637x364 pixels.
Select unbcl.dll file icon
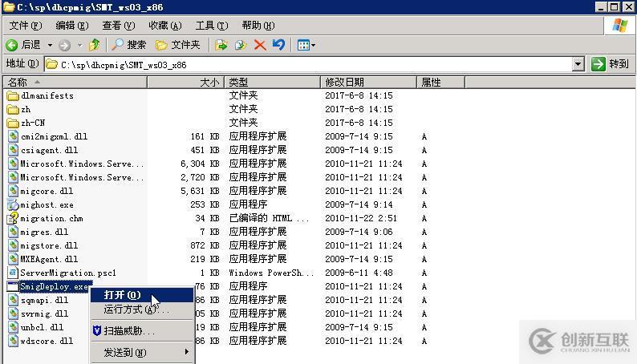coord(13,327)
